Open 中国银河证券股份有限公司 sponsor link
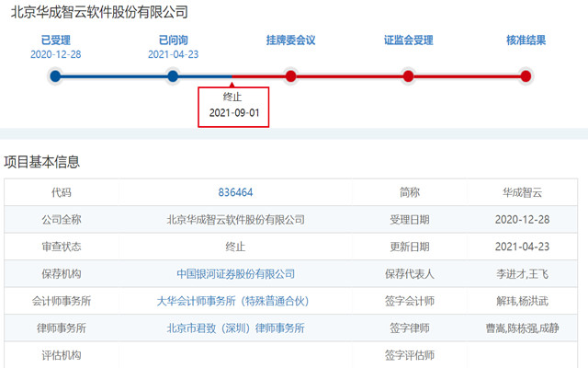 (235, 274)
